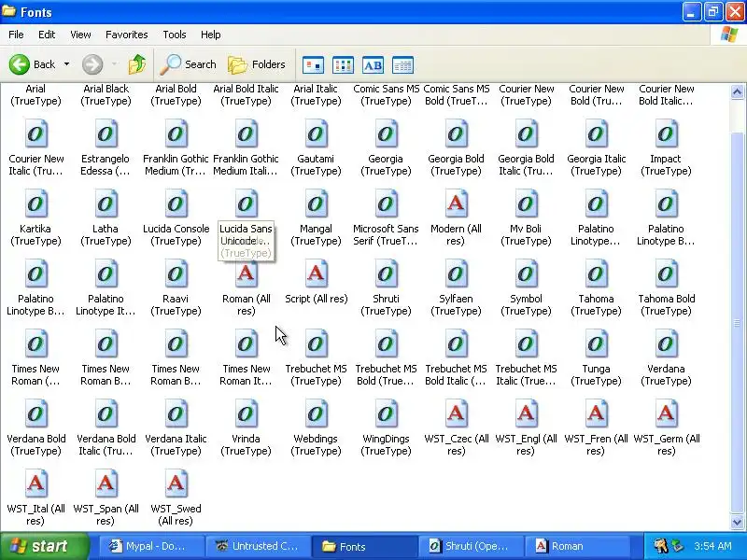
Task: Select the Georgia Bold font icon
Action: (x=456, y=133)
